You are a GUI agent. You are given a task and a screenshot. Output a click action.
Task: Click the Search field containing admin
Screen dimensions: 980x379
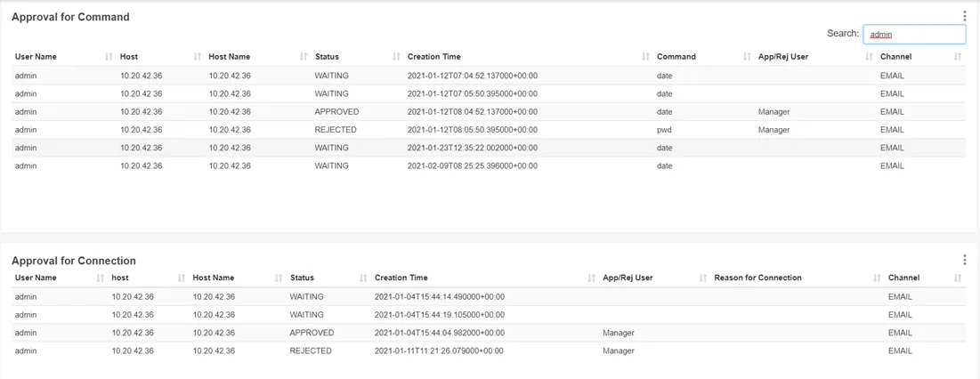[914, 35]
